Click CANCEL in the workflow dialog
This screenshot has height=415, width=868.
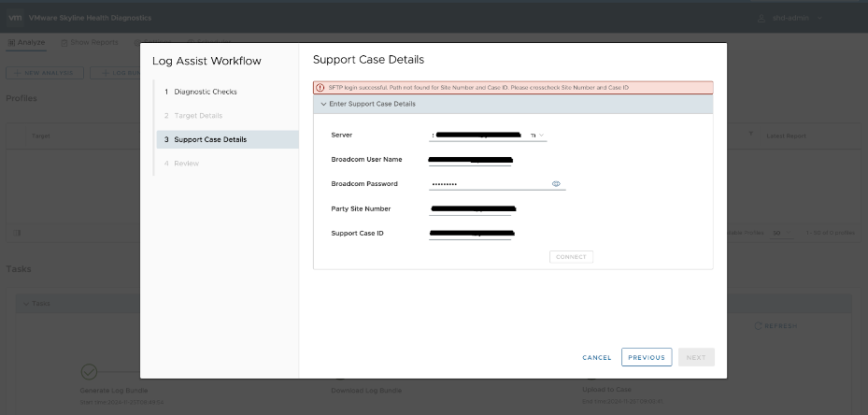597,357
